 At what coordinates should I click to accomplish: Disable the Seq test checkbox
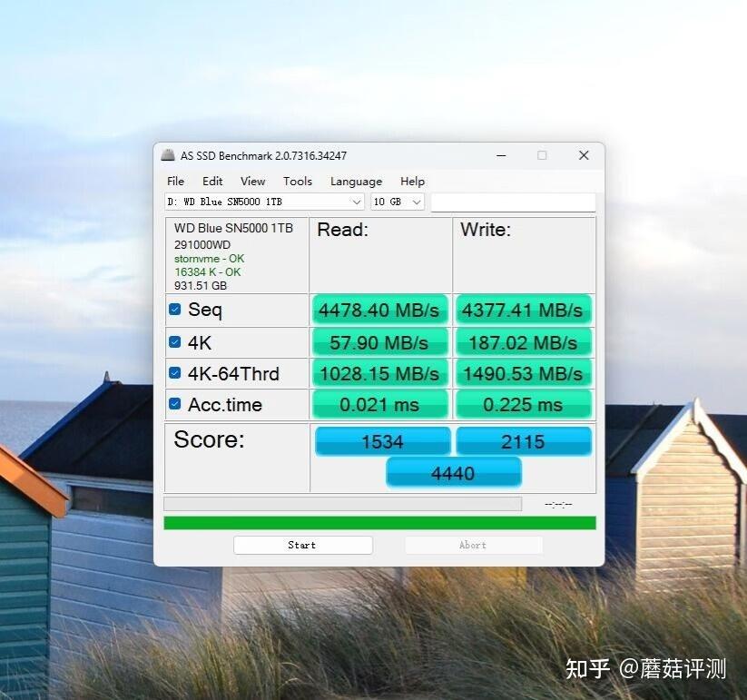click(174, 310)
